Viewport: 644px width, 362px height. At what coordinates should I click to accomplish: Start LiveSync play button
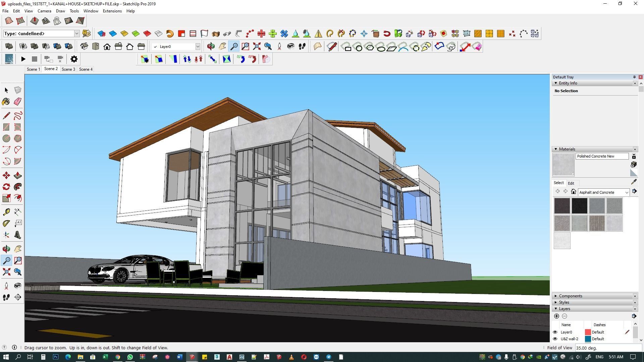point(23,59)
